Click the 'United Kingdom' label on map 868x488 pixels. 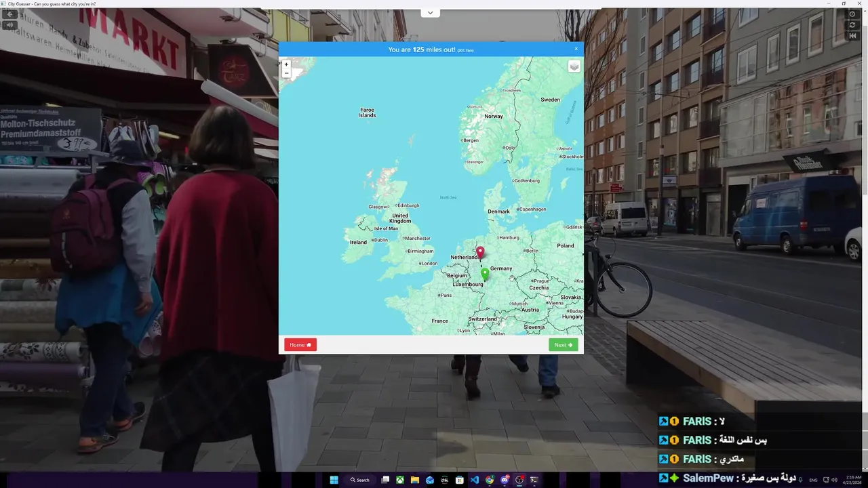tap(400, 218)
